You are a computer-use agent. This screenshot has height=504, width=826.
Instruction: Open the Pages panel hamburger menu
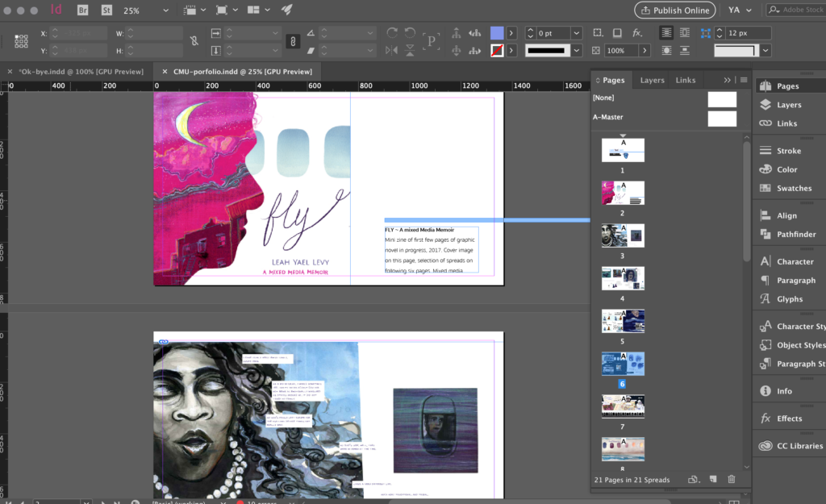point(744,80)
